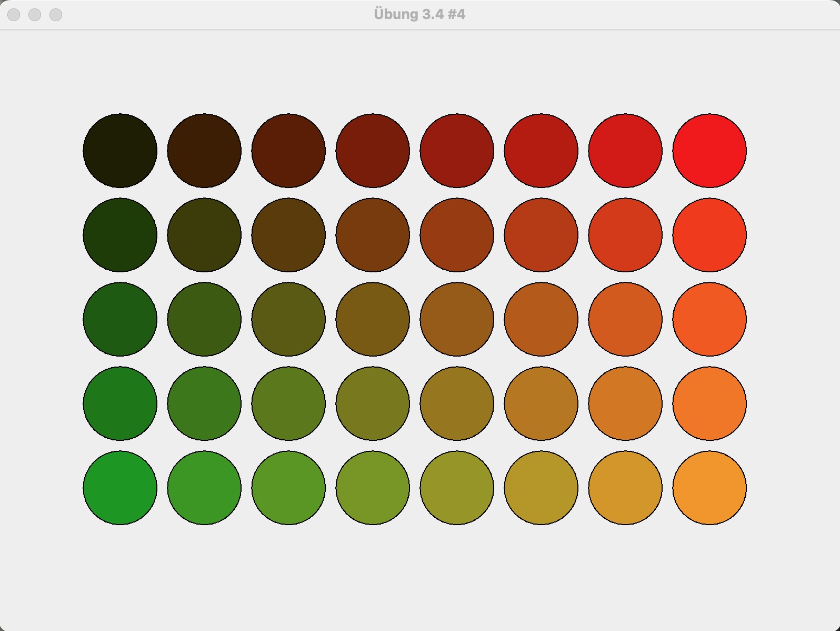840x631 pixels.
Task: Select the red-orange circle ending the second row
Action: pyautogui.click(x=709, y=235)
